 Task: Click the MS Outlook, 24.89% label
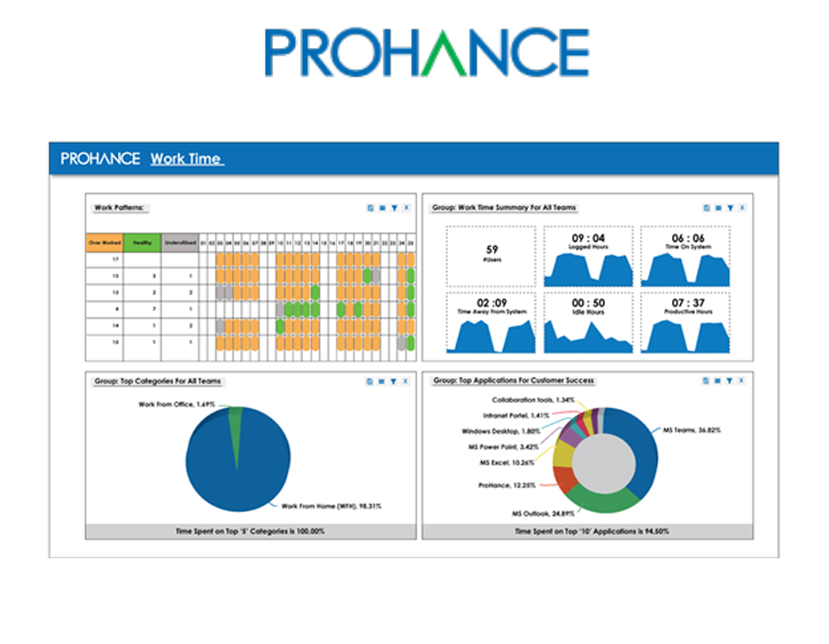point(543,514)
